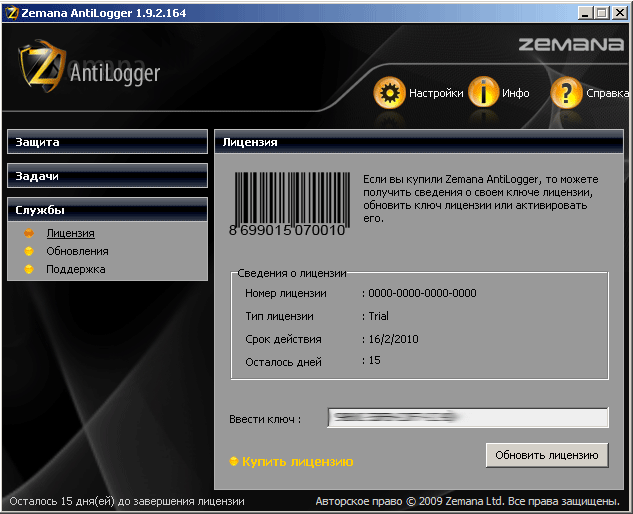Click the Авторское право copyright text

[467, 501]
